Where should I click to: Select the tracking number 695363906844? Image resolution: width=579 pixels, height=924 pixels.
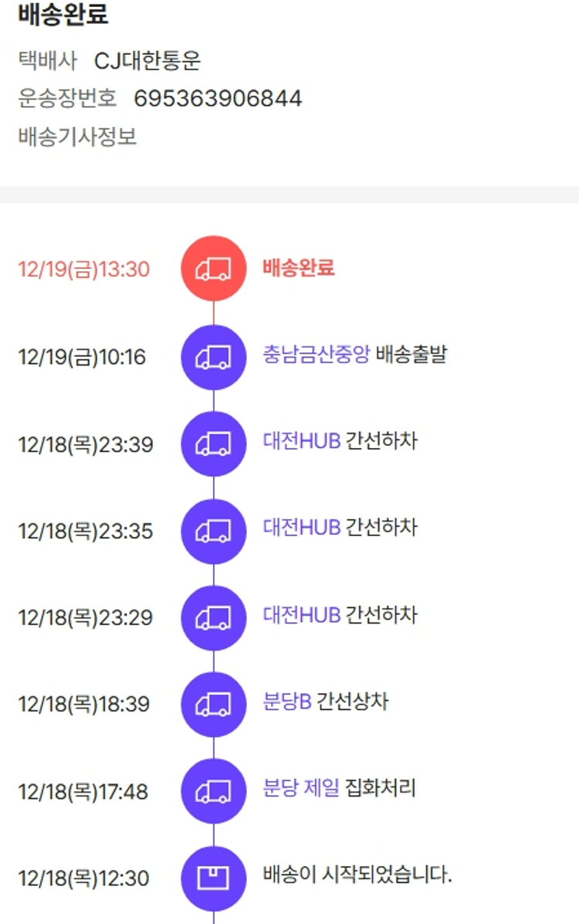218,98
